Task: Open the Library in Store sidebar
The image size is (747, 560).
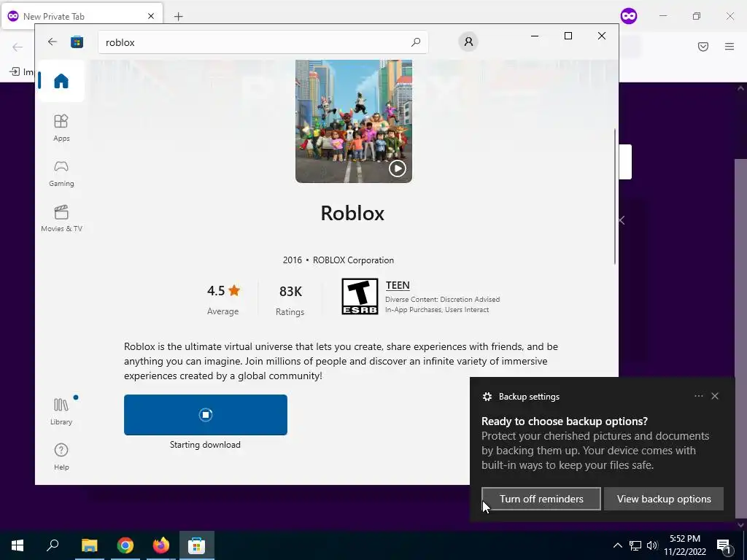Action: point(61,411)
